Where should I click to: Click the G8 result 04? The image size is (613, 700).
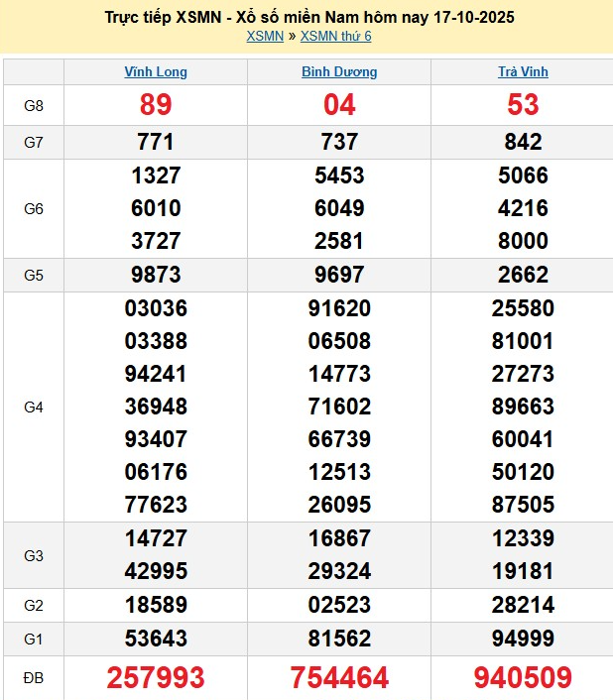click(339, 105)
